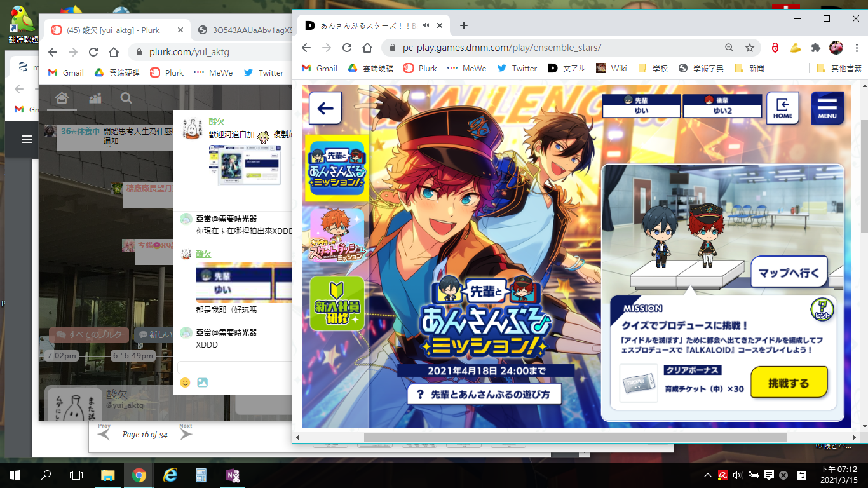Close the Plurk tab in back window
Viewport: 868px width, 488px height.
coord(180,30)
